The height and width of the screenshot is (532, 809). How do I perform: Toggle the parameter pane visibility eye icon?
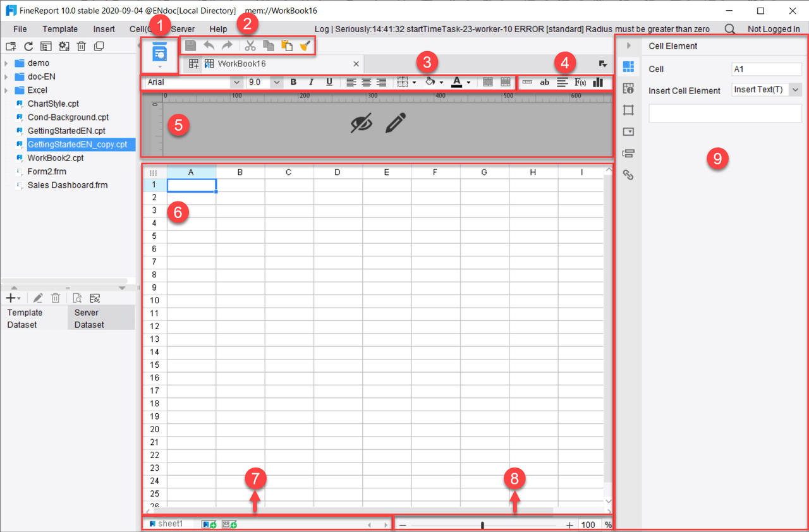tap(362, 124)
